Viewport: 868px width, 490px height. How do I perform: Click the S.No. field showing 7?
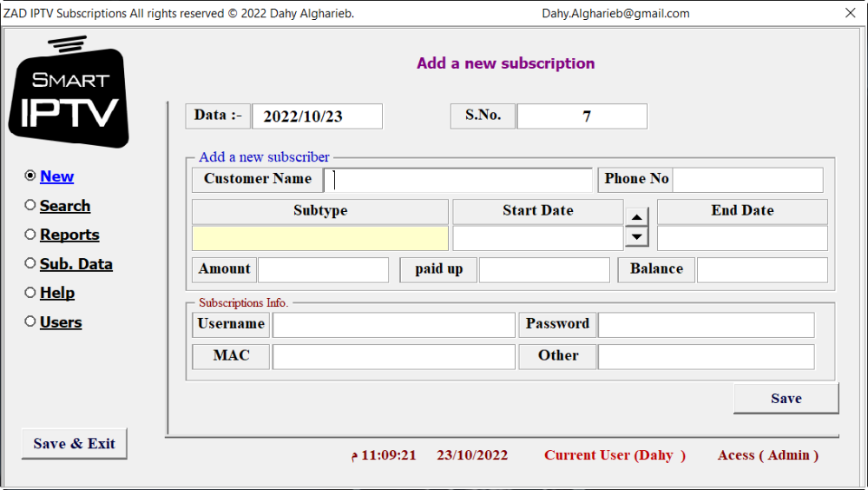pyautogui.click(x=582, y=116)
